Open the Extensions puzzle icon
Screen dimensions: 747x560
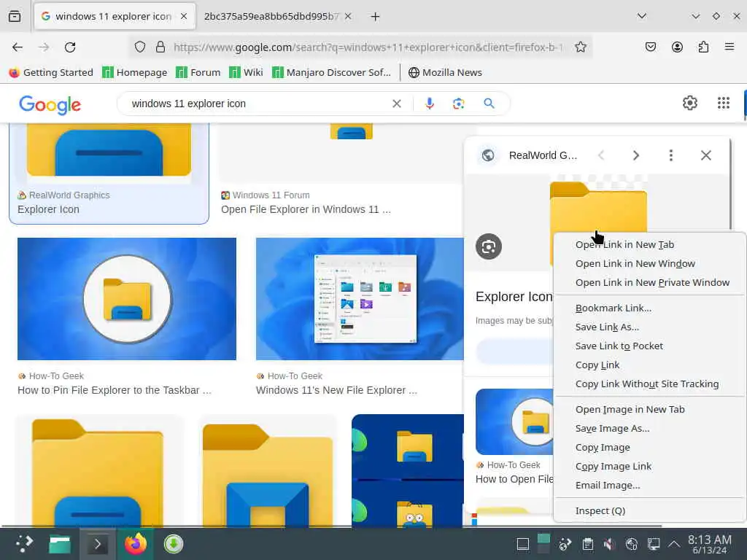[x=704, y=47]
